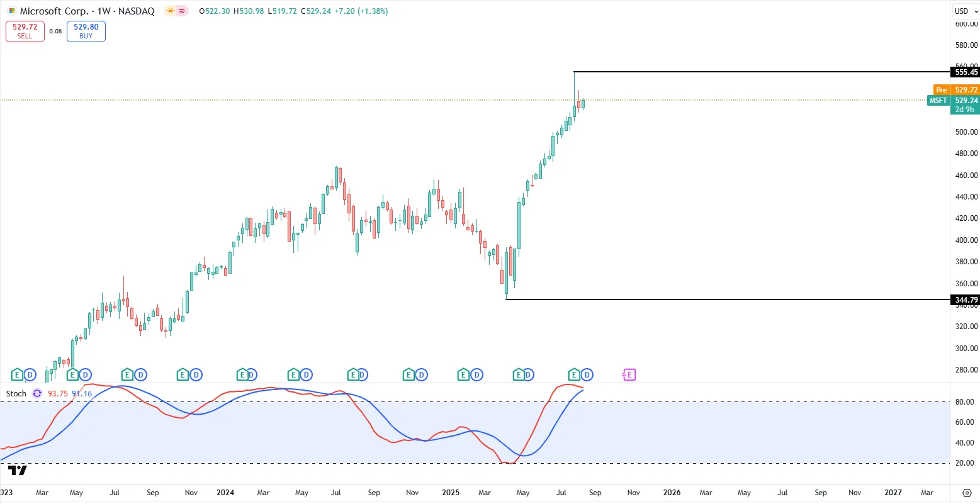Open the July 2023 earnings E marker
Viewport: 980px width, 504px height.
click(x=127, y=375)
